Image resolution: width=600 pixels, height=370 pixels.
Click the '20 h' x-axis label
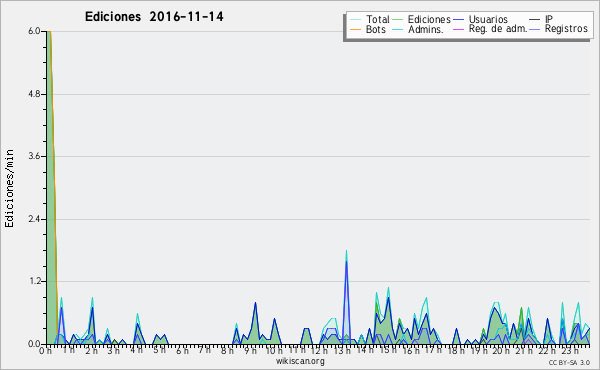click(501, 351)
